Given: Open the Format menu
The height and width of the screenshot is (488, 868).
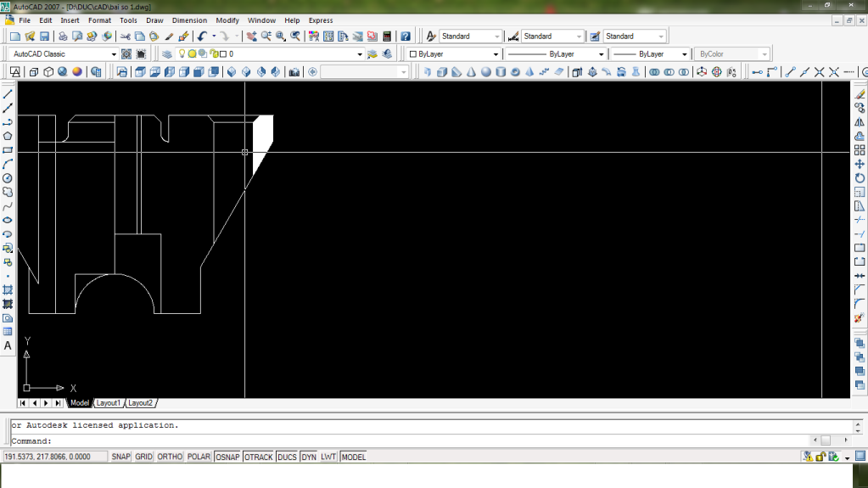Looking at the screenshot, I should (99, 20).
